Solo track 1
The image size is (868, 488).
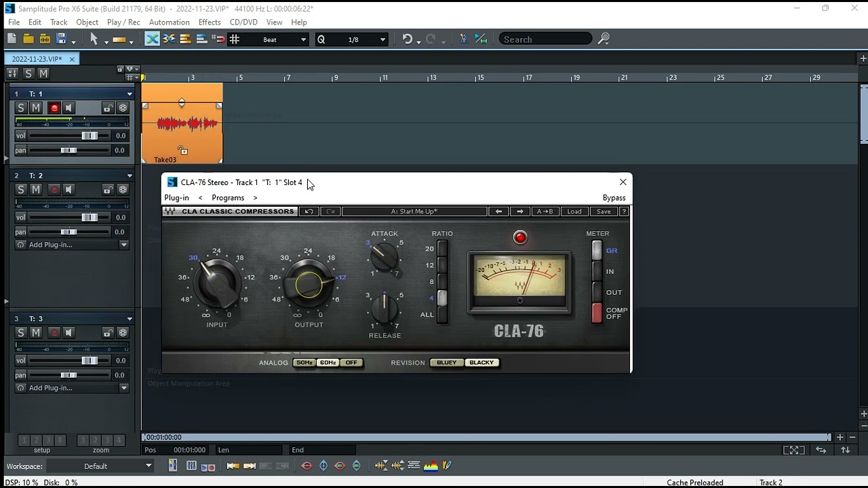tap(20, 108)
